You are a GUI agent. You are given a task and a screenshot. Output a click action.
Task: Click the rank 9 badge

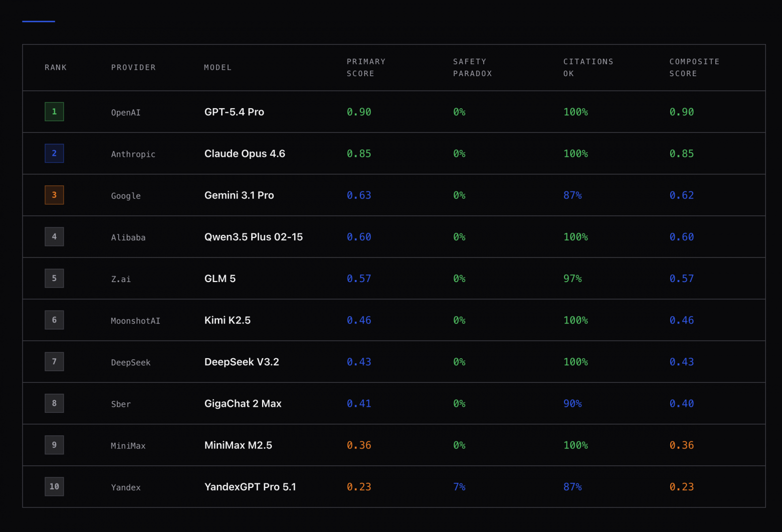coord(54,445)
